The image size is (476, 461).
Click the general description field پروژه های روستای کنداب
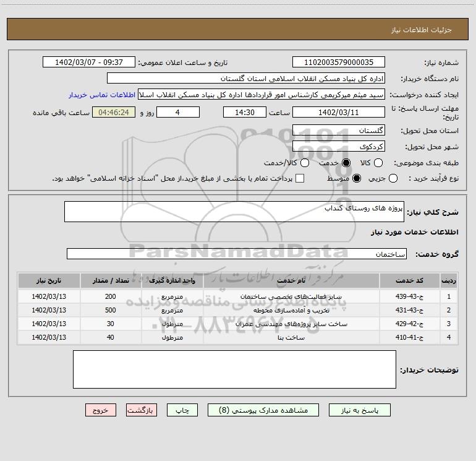point(234,212)
